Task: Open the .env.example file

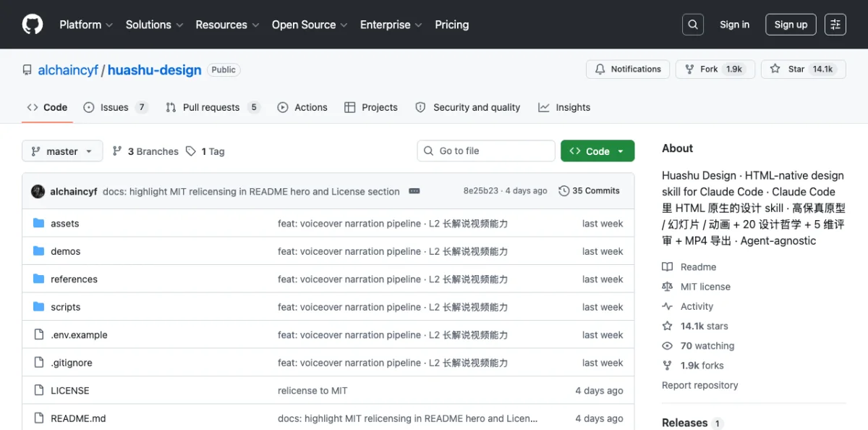Action: (x=79, y=335)
